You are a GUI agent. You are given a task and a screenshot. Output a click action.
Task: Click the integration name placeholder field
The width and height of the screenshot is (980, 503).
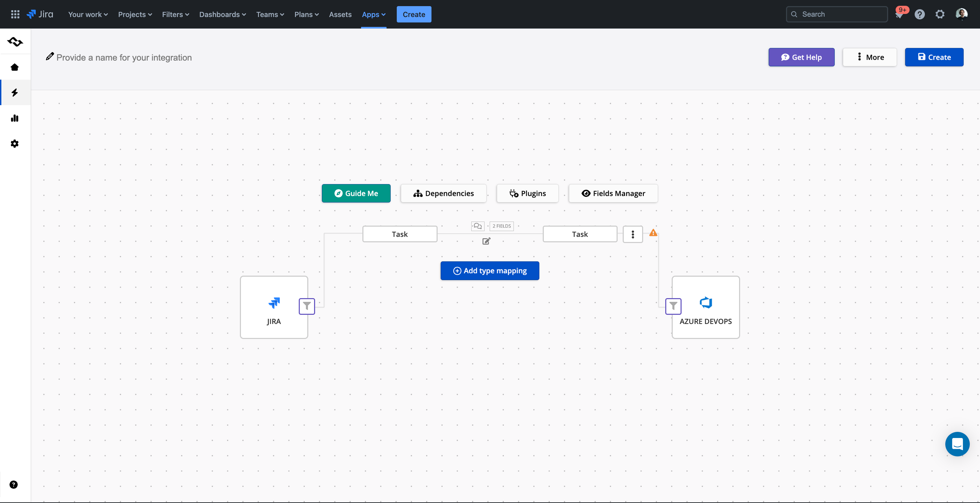tap(124, 58)
